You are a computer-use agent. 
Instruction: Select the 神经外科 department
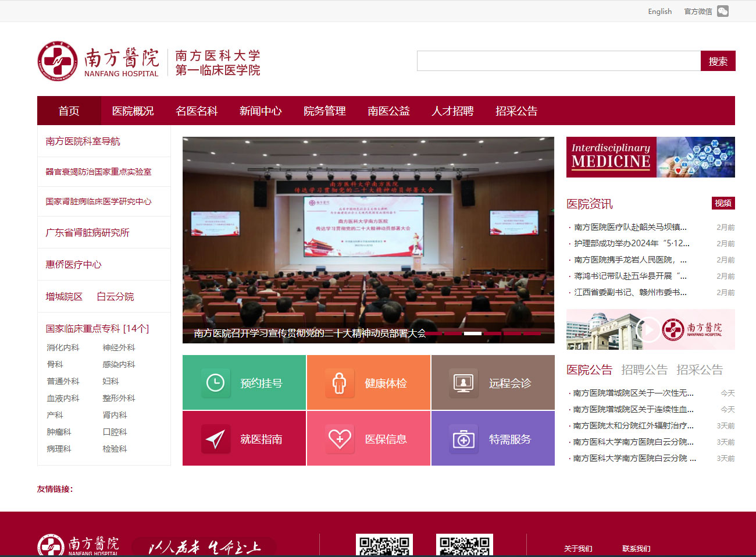coord(119,347)
